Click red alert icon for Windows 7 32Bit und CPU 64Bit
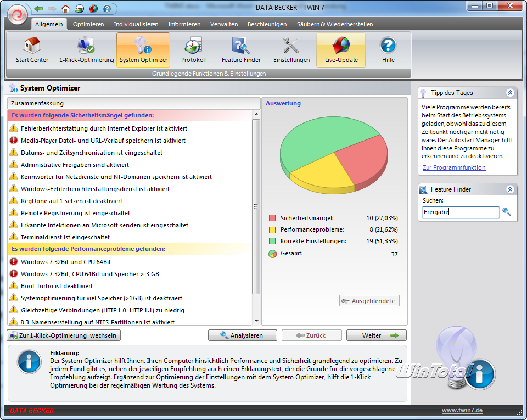527x420 pixels. (x=14, y=261)
